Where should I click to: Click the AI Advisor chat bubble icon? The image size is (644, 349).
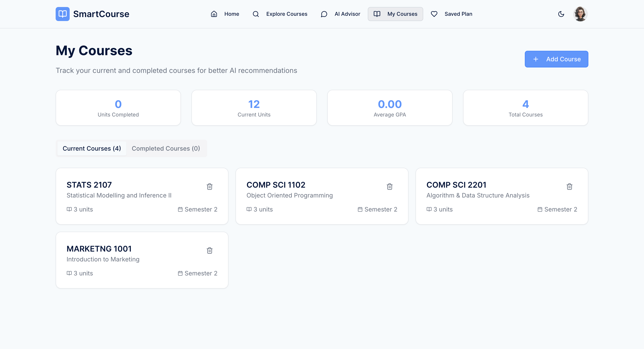pyautogui.click(x=324, y=14)
